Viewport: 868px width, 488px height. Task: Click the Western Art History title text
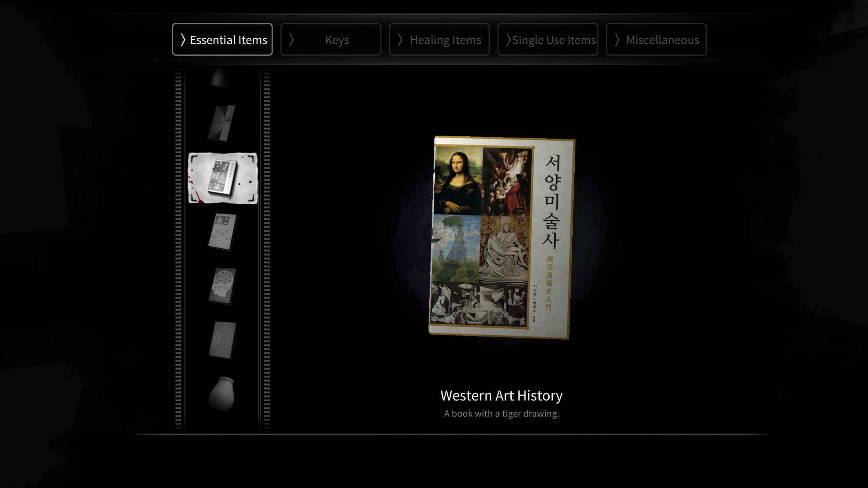[x=501, y=395]
